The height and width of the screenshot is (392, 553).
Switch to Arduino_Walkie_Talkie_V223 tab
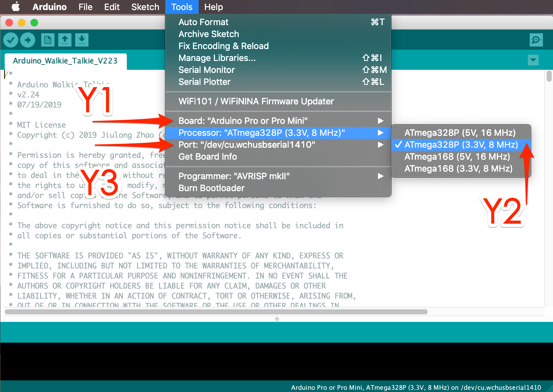pos(65,61)
